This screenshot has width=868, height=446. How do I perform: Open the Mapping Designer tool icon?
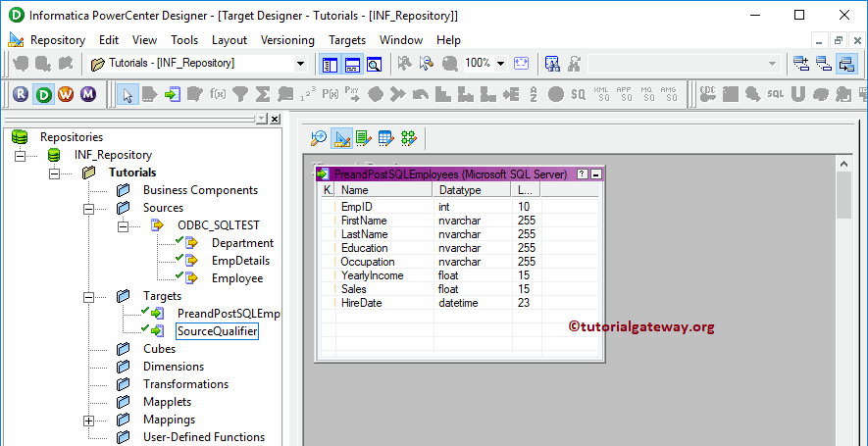coord(408,138)
